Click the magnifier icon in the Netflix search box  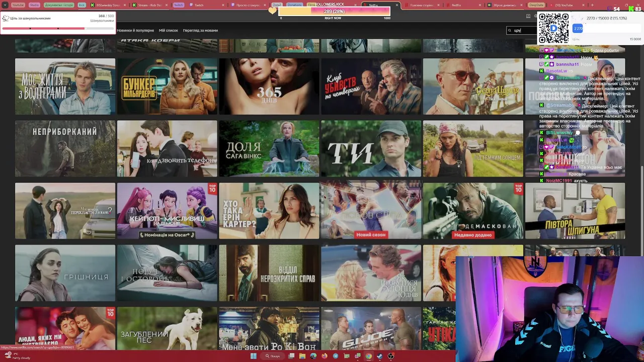510,30
